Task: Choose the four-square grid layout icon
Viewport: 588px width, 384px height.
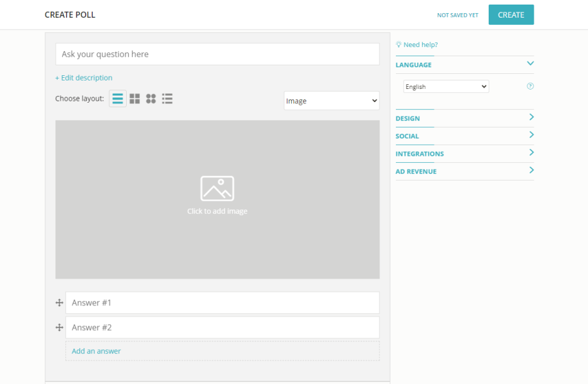Action: click(135, 99)
